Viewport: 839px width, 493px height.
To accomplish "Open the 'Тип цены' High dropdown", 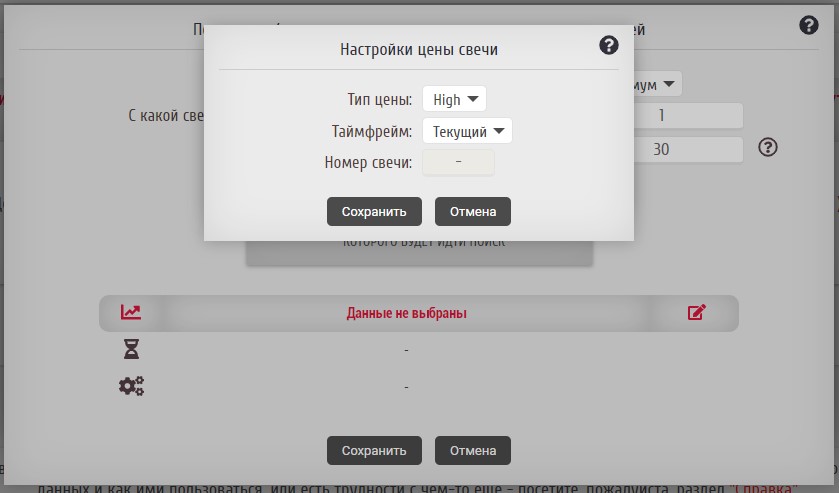I will pyautogui.click(x=454, y=99).
